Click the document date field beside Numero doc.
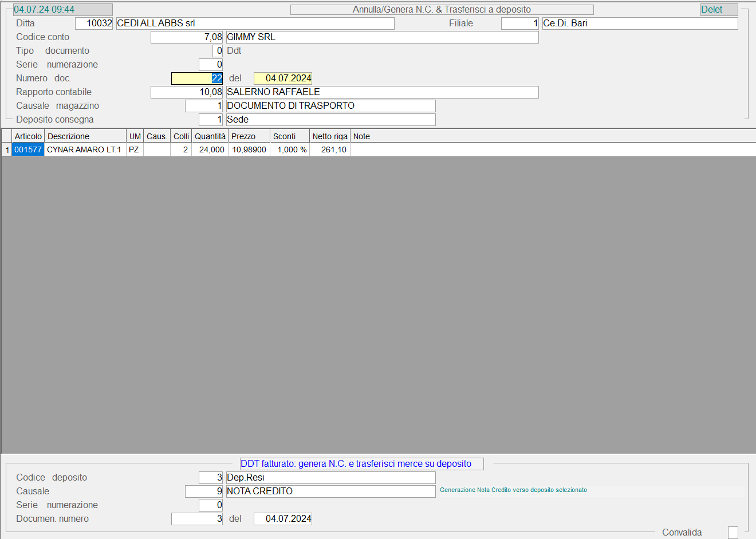This screenshot has width=756, height=539. [x=283, y=78]
